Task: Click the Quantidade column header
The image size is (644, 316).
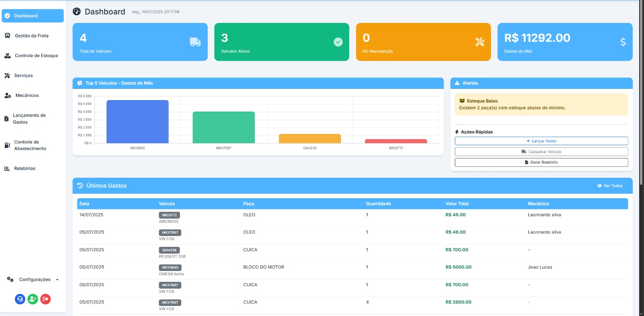Action: click(378, 204)
